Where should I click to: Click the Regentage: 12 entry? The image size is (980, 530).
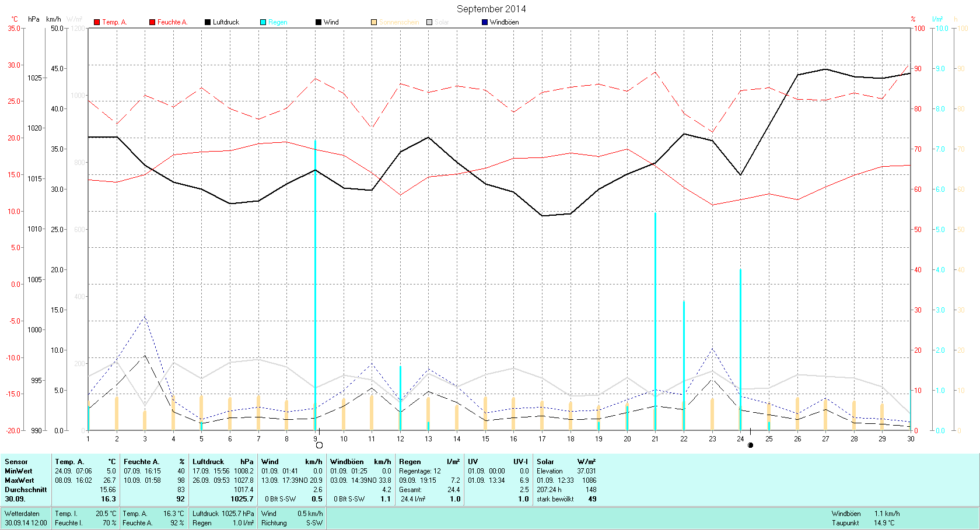coord(420,471)
